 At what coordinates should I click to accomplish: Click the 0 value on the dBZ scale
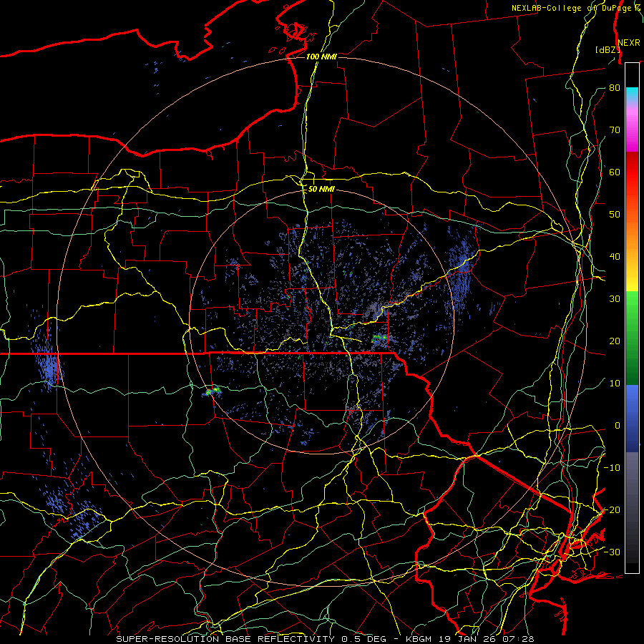(x=617, y=426)
